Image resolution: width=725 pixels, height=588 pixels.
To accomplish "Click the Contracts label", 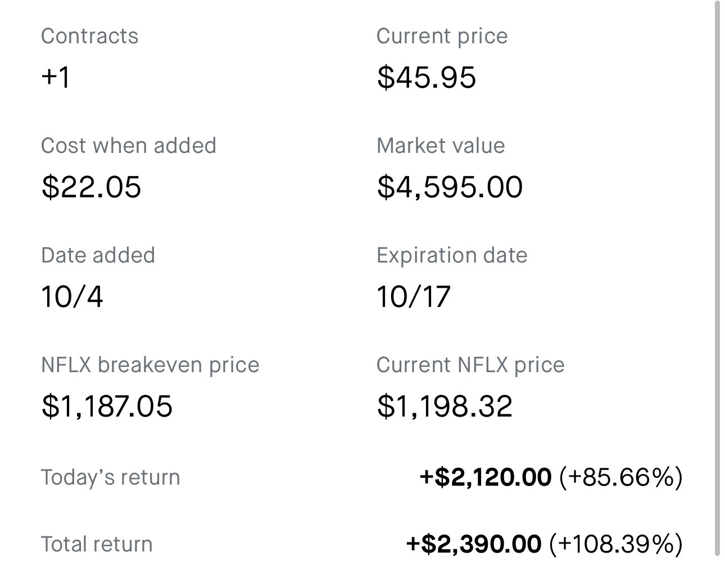I will coord(89,36).
